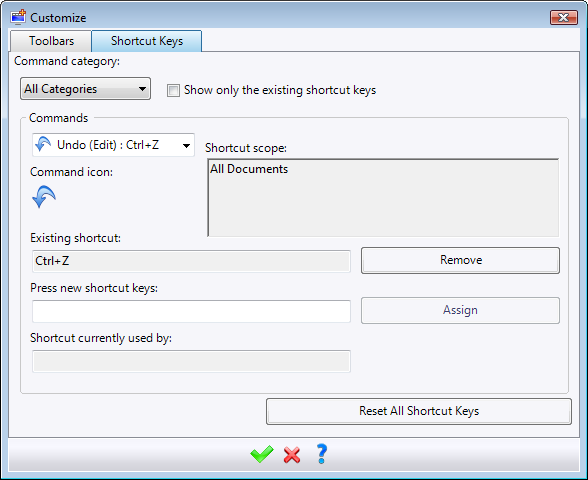Click the Undo arrow icon inside the commands combo box
Viewport: 588px width, 480px height.
tap(43, 145)
